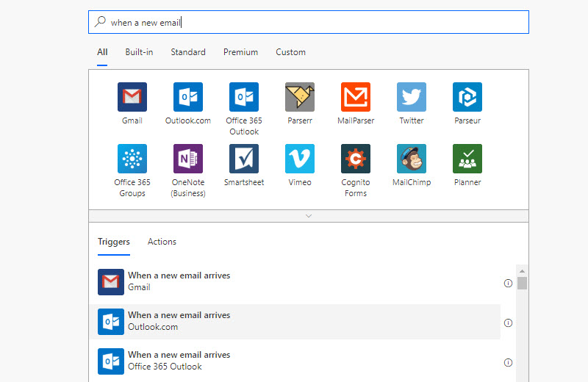The width and height of the screenshot is (588, 382).
Task: Click the search magnifier icon
Action: [100, 22]
